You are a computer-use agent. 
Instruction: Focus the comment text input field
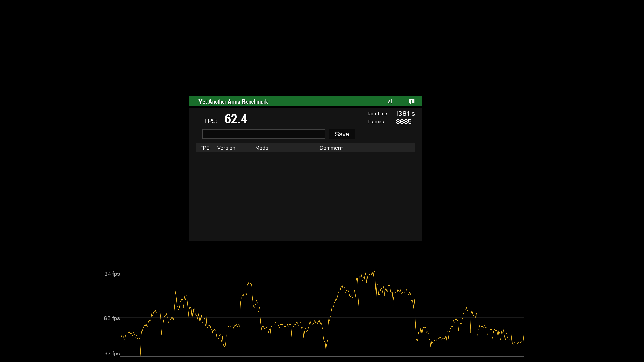coord(264,134)
